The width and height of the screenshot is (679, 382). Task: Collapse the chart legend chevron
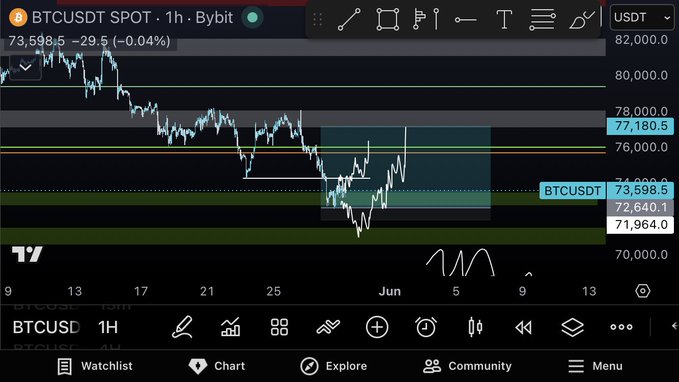pyautogui.click(x=25, y=67)
